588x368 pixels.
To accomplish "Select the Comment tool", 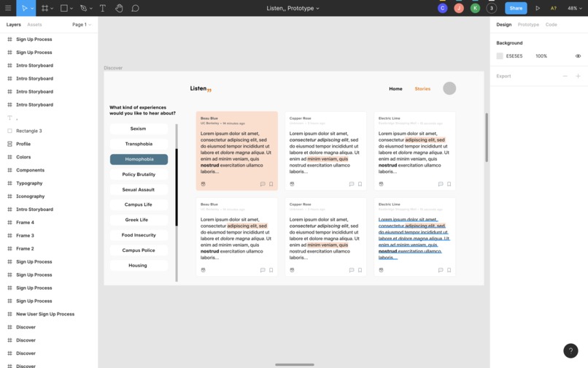I will click(136, 8).
